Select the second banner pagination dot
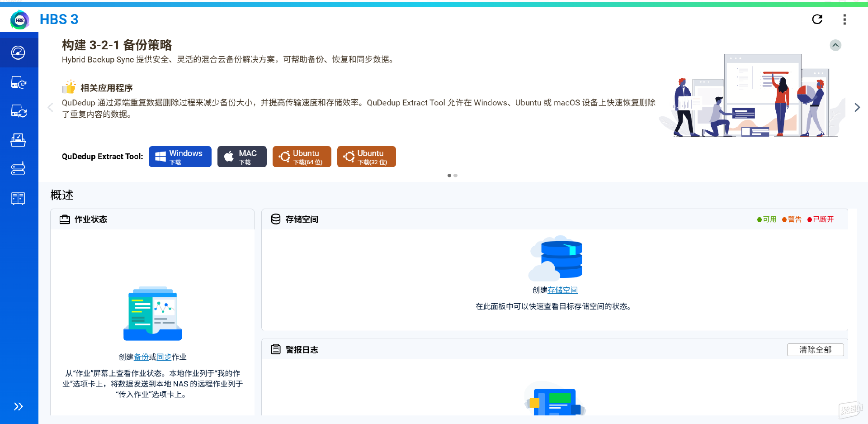 pos(456,176)
